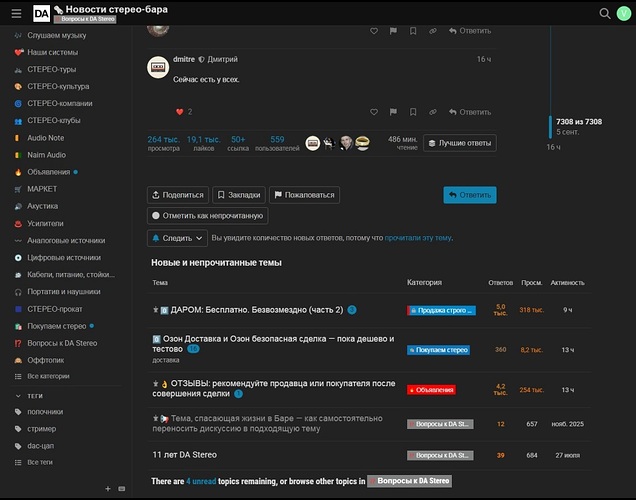Image resolution: width=636 pixels, height=500 pixels.
Task: Open СТЕРЕО-прокат sidebar category
Action: point(55,309)
